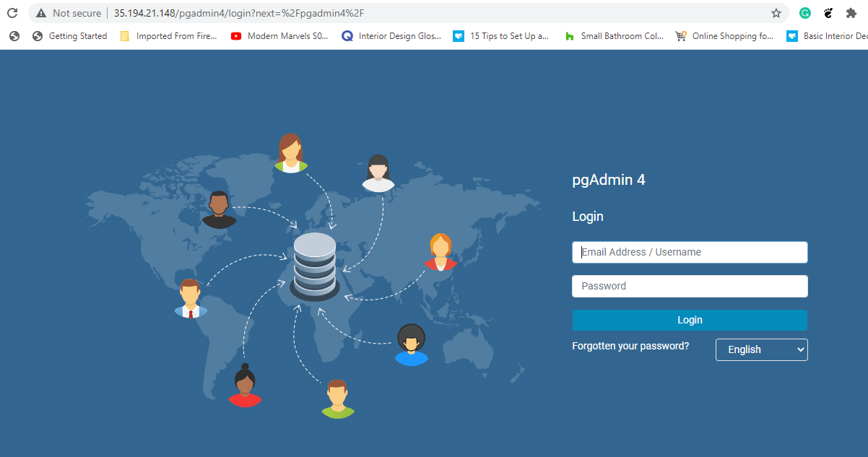Submit with the blue Login button
This screenshot has height=457, width=868.
pyautogui.click(x=690, y=320)
